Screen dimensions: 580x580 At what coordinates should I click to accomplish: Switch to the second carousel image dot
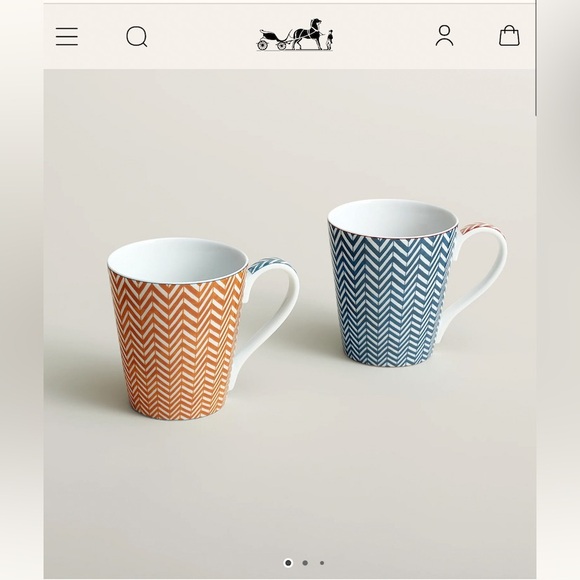(305, 563)
